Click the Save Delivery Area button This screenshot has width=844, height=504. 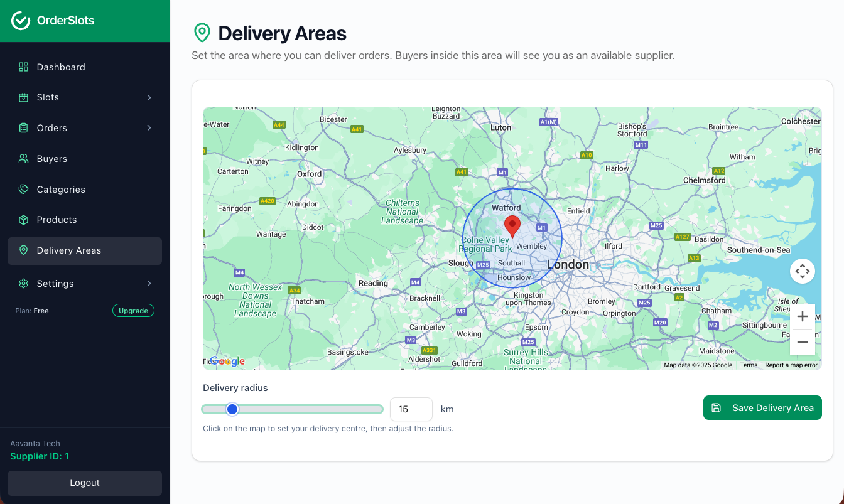click(x=762, y=407)
